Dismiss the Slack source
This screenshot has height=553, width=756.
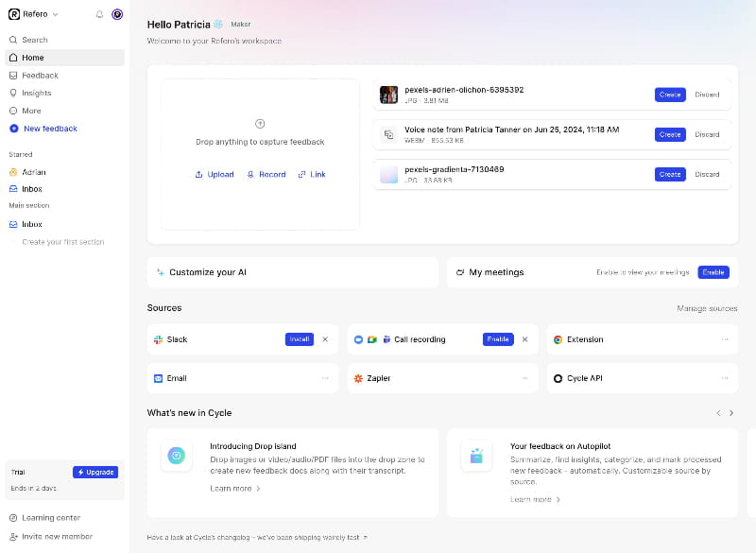click(x=325, y=338)
